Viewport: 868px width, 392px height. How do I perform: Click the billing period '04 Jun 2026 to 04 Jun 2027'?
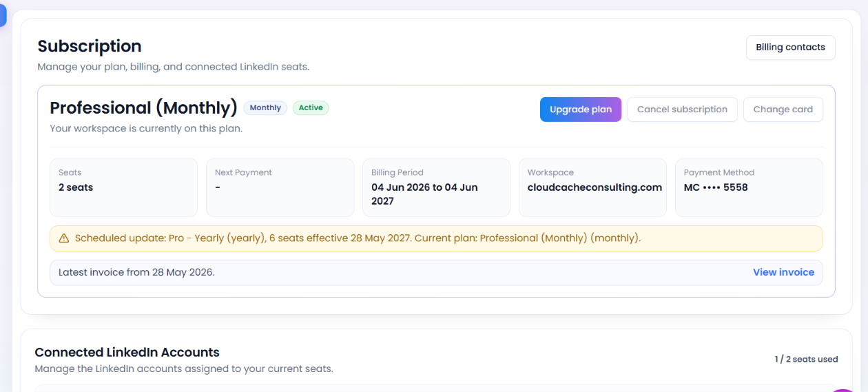[424, 194]
